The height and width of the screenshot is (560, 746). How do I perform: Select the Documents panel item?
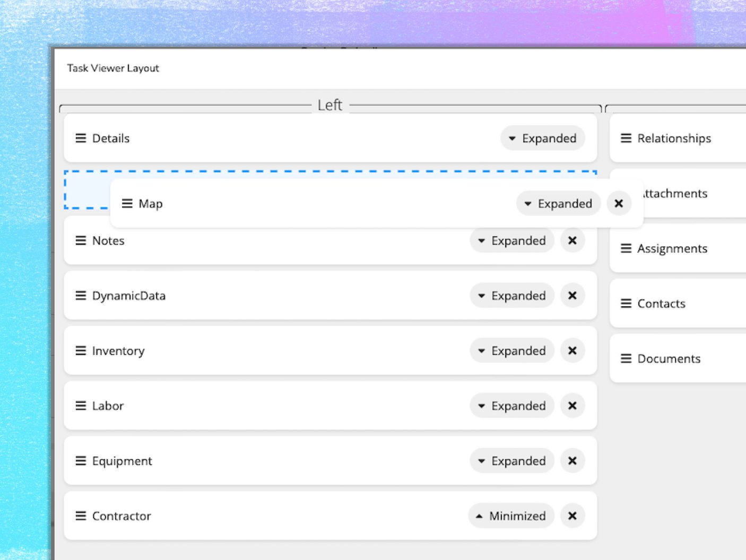coord(669,359)
